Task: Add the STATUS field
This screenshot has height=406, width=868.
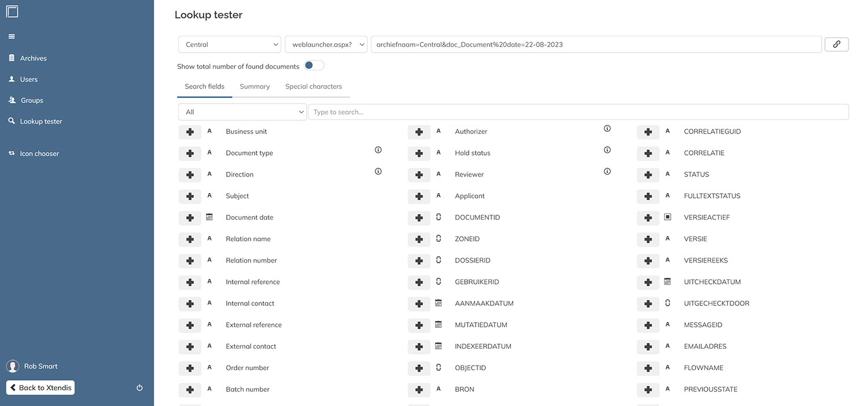Action: point(648,175)
